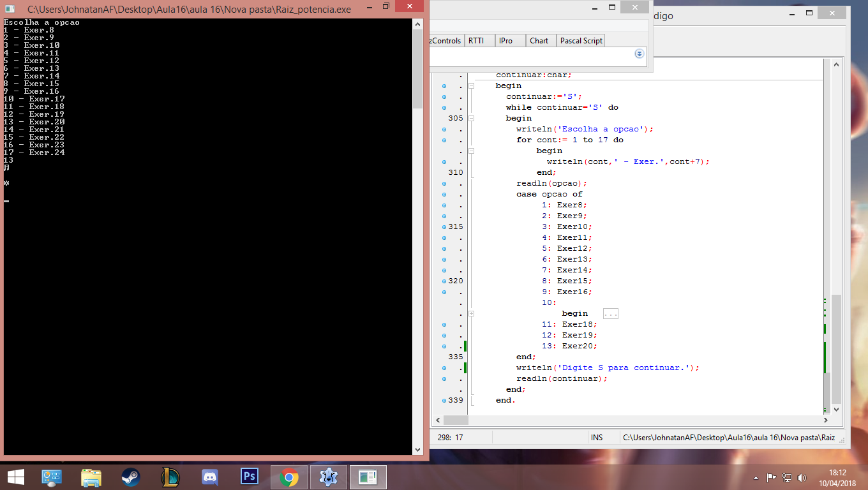Click the code editor vertical scrollbar thumb

click(836, 349)
